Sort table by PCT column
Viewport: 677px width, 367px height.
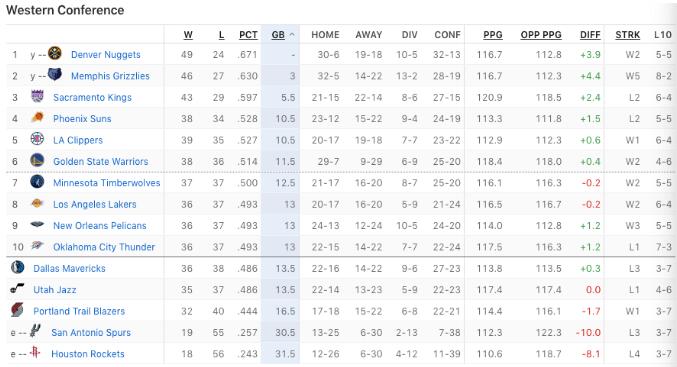tap(248, 35)
